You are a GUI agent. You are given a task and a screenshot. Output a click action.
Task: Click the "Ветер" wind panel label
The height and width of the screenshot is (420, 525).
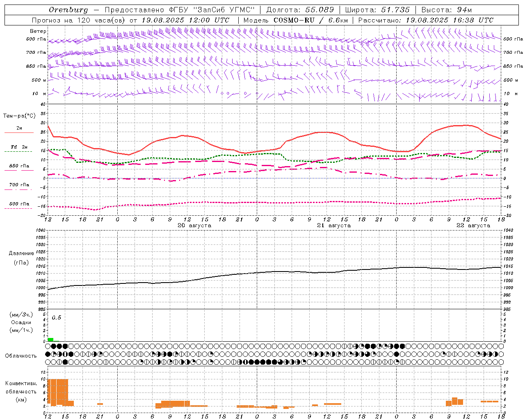coord(38,31)
